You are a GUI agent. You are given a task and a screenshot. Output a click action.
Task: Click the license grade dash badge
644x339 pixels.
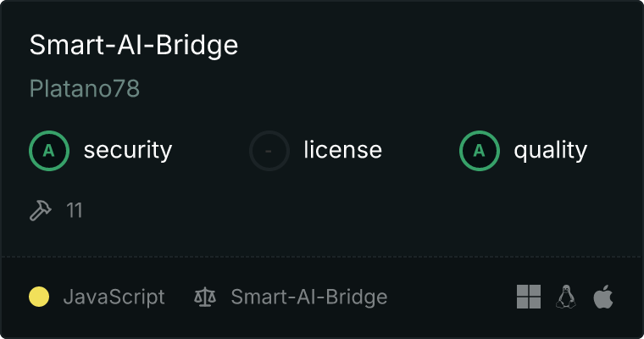(x=269, y=151)
